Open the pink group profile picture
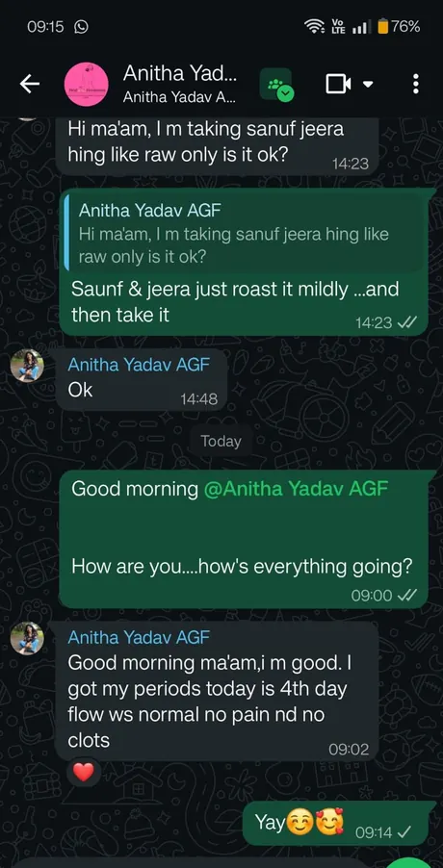 pos(86,84)
